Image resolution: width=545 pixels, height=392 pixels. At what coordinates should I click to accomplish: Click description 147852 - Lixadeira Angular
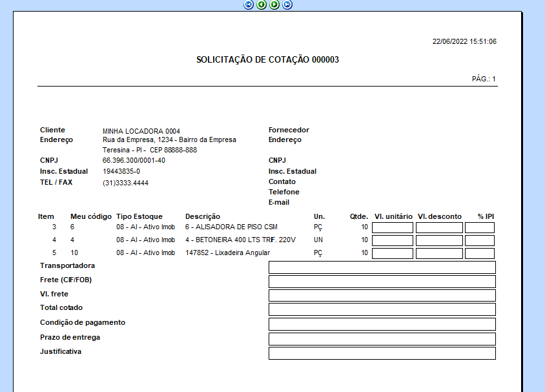point(227,253)
